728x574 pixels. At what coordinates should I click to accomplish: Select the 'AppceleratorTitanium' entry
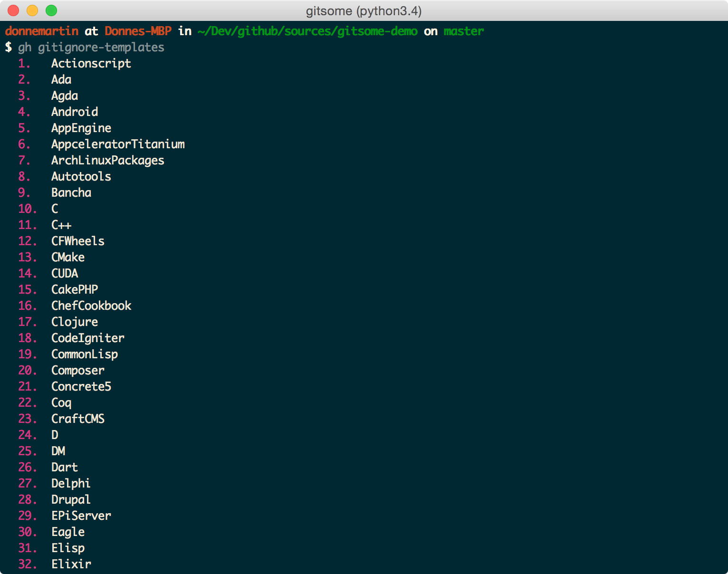coord(118,144)
